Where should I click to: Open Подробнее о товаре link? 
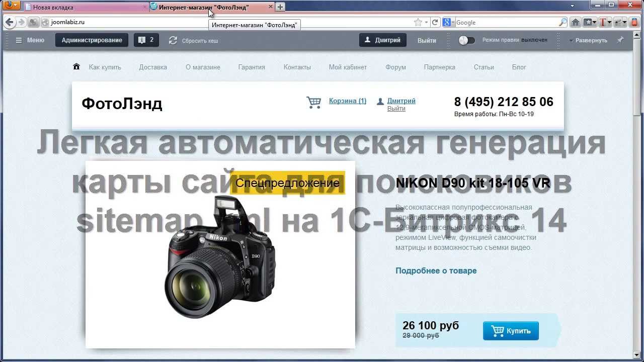pyautogui.click(x=436, y=270)
